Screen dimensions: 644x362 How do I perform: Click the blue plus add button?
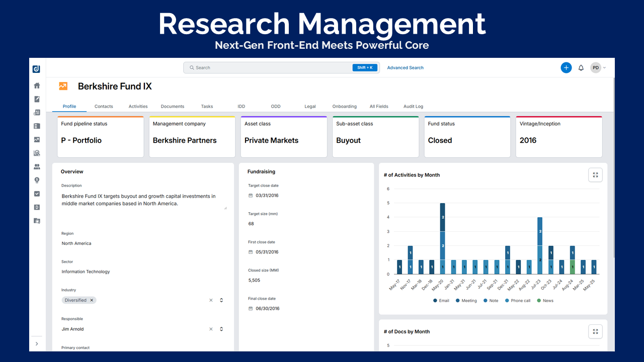click(566, 68)
